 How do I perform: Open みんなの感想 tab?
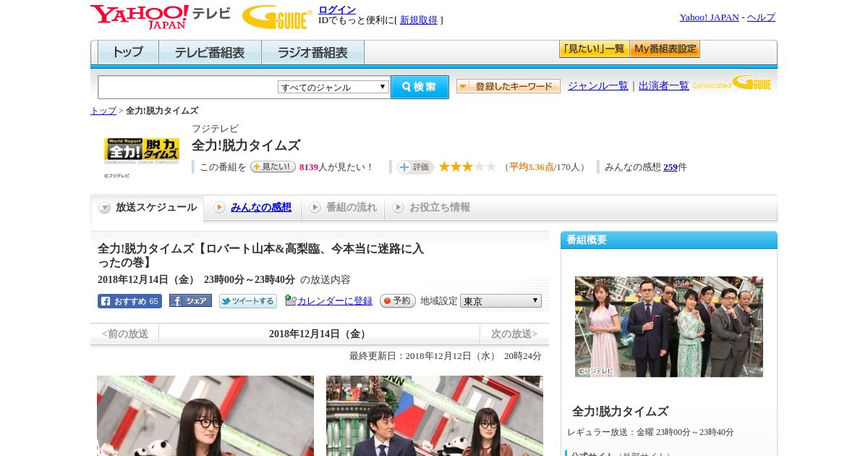260,208
